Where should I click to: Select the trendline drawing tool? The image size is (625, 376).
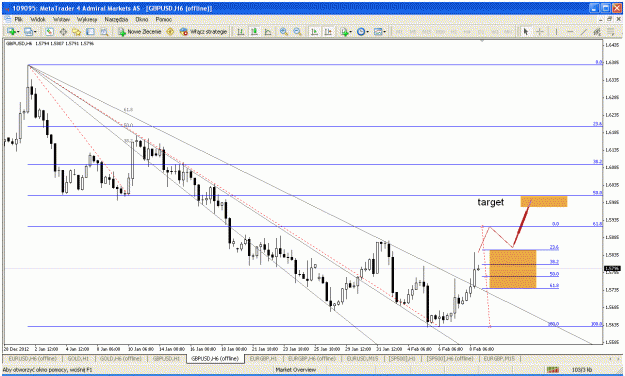click(x=584, y=31)
